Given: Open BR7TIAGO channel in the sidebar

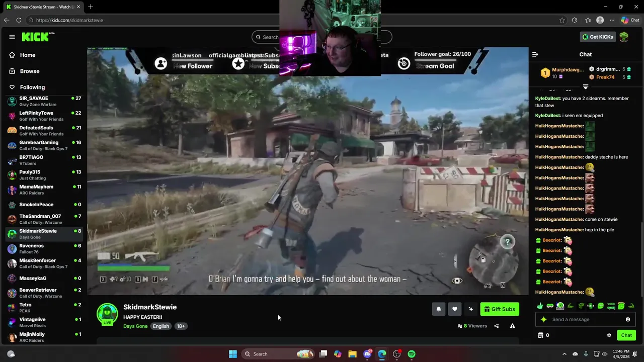Looking at the screenshot, I should click(43, 160).
